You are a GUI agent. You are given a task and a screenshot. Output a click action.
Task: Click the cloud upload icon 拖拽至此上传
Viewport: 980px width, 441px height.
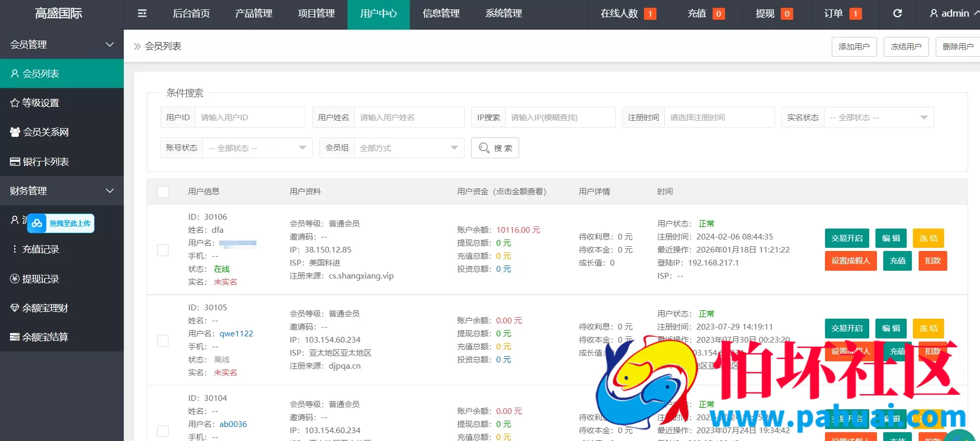click(x=37, y=223)
